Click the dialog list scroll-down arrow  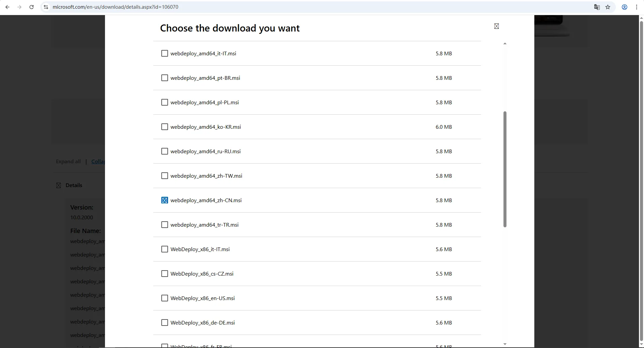(505, 344)
